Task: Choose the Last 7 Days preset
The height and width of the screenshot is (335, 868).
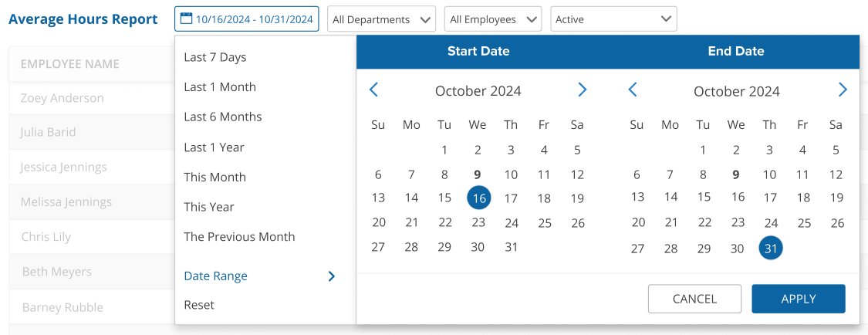Action: (214, 57)
